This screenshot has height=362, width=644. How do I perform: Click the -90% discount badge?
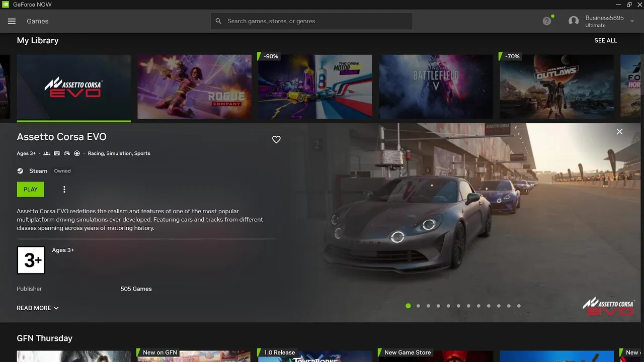tap(269, 56)
